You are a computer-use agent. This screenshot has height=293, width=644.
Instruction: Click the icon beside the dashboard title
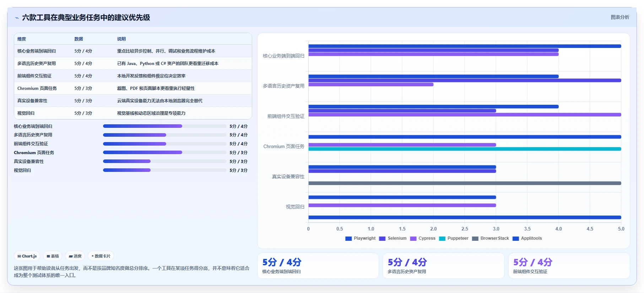click(17, 18)
